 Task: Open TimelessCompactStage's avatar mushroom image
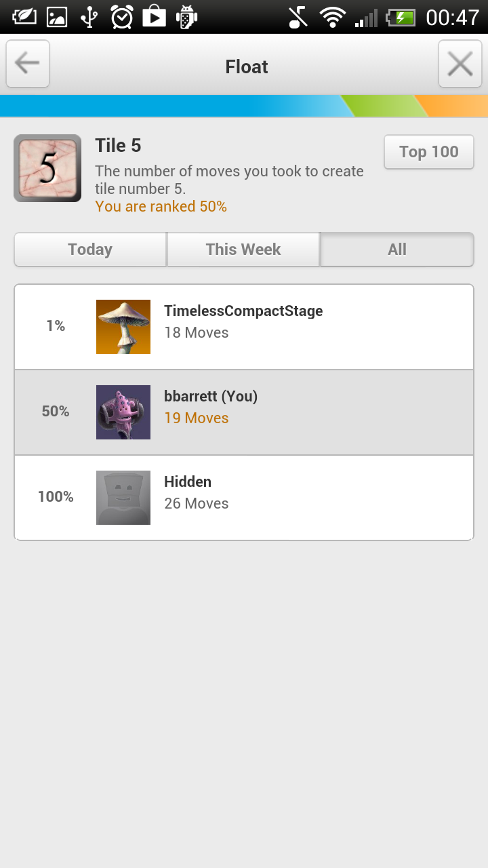(123, 326)
